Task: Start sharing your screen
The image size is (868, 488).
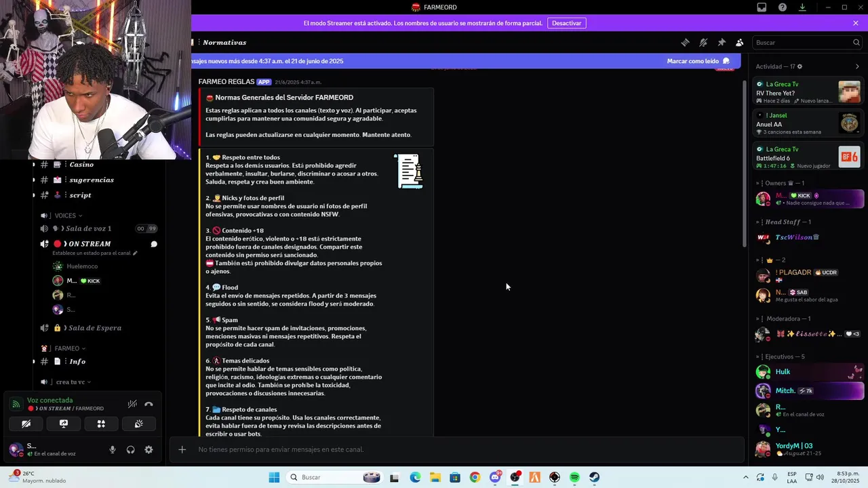Action: tap(64, 424)
